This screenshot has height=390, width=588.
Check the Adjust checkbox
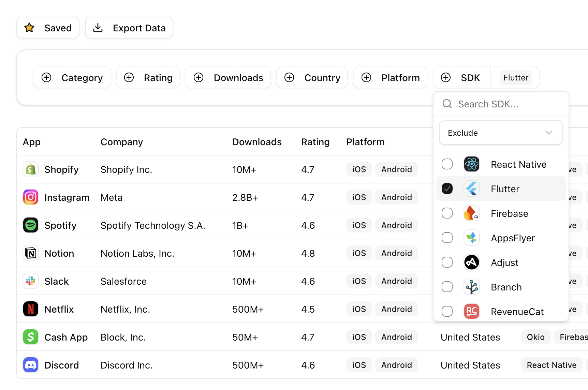pyautogui.click(x=447, y=262)
